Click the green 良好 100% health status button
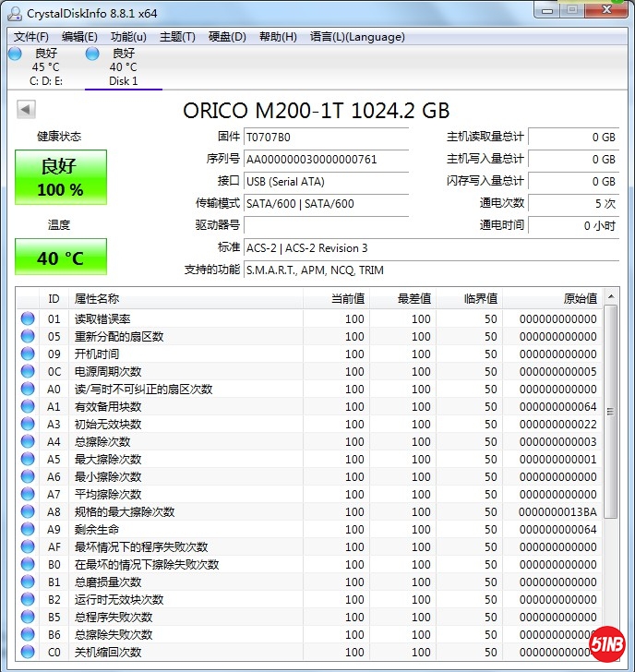635x672 pixels. click(61, 177)
